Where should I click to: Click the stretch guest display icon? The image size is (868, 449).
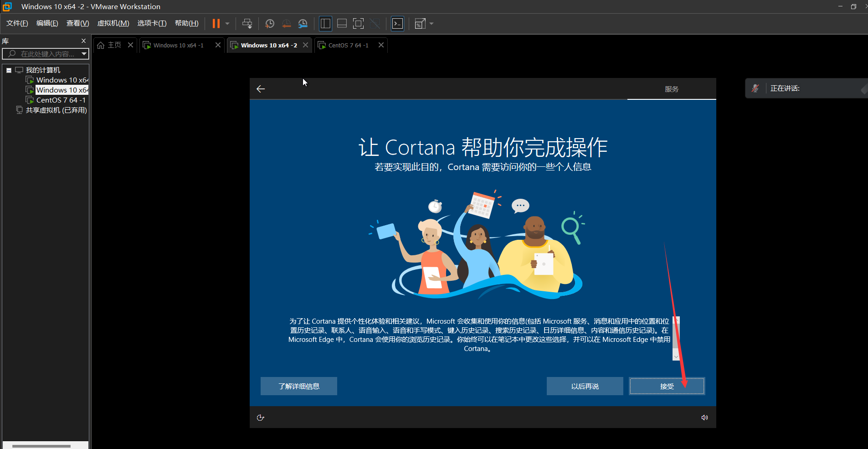[x=420, y=24]
